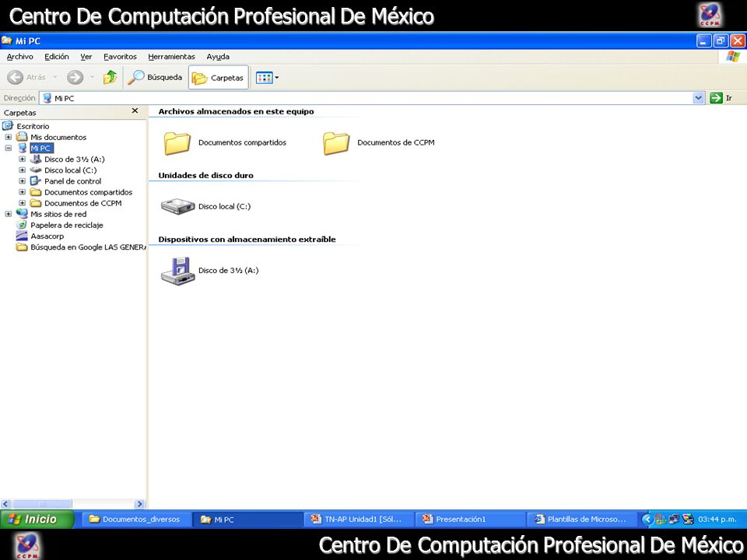The height and width of the screenshot is (560, 747).
Task: Select Documentos compartidos in folder tree
Action: (x=88, y=192)
